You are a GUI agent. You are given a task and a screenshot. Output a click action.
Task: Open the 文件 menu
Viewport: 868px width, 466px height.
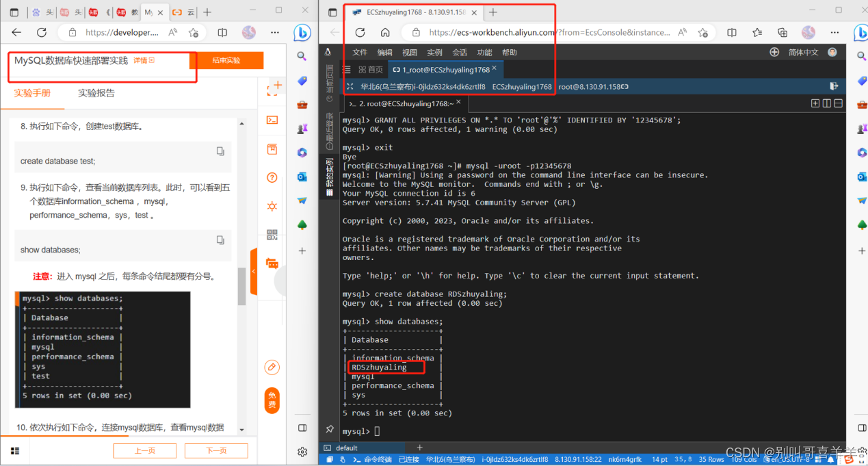360,52
